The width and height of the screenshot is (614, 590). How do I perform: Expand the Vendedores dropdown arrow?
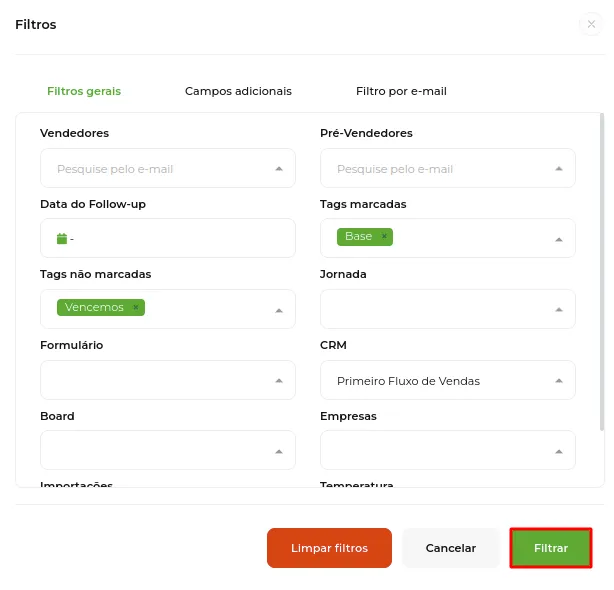(x=279, y=169)
